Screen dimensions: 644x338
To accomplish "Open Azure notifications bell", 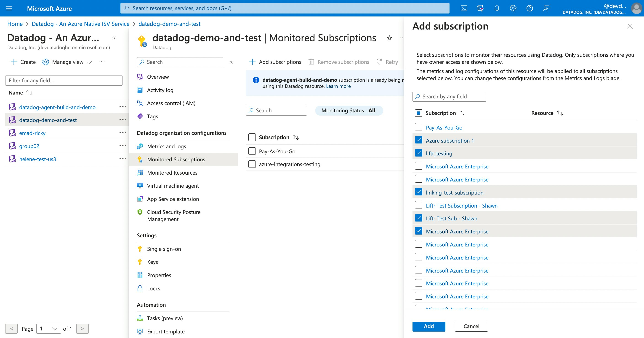I will [x=497, y=8].
